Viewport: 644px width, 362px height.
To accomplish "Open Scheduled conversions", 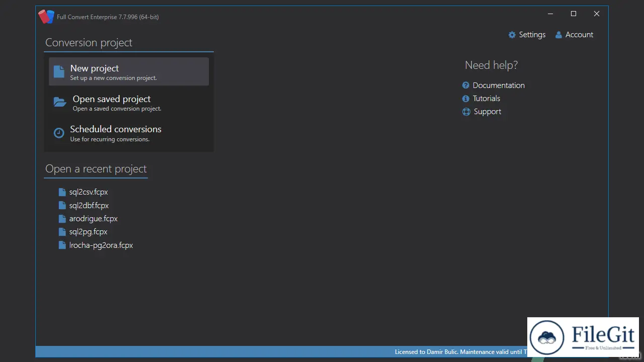I will point(129,133).
